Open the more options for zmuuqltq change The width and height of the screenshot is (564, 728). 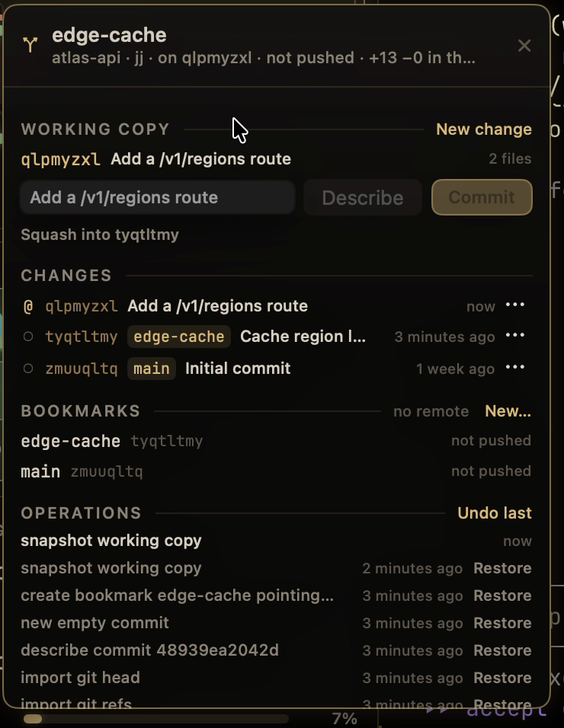point(514,368)
